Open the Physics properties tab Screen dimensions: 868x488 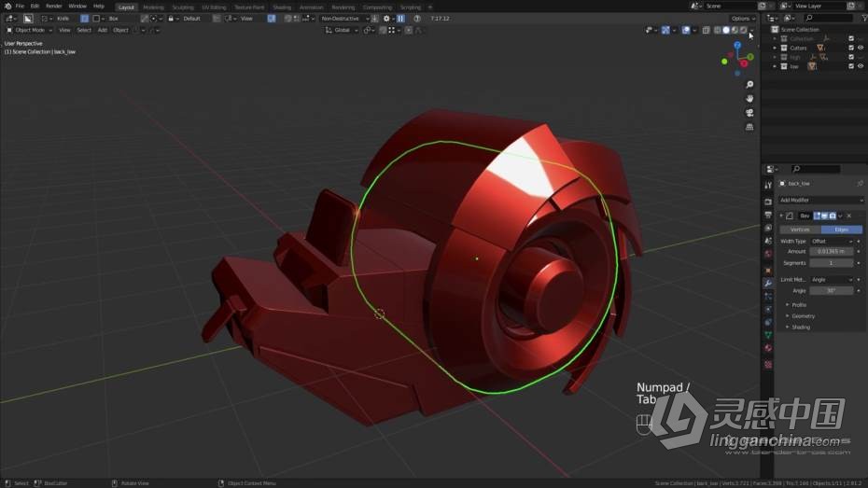(768, 309)
